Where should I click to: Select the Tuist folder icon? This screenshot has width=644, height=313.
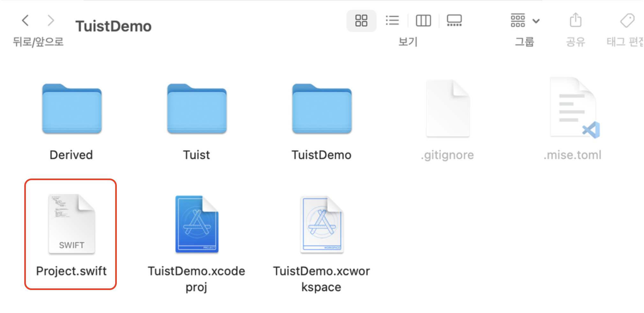click(197, 109)
